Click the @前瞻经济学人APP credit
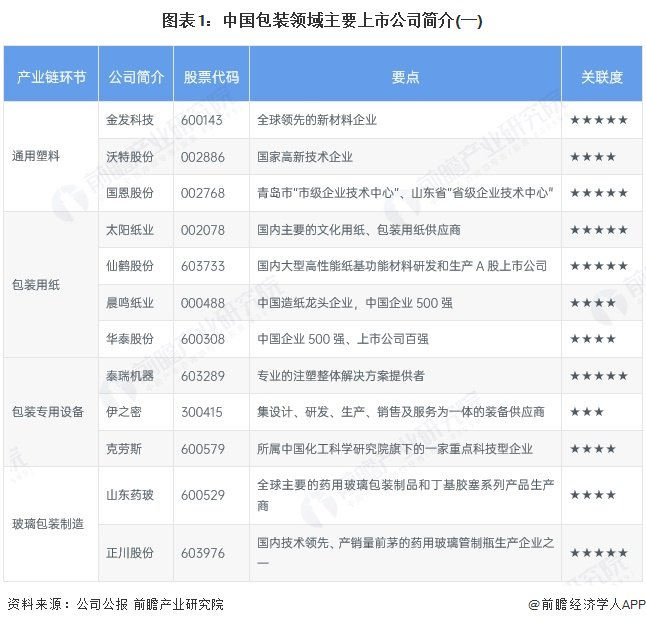The image size is (646, 625). [x=587, y=604]
